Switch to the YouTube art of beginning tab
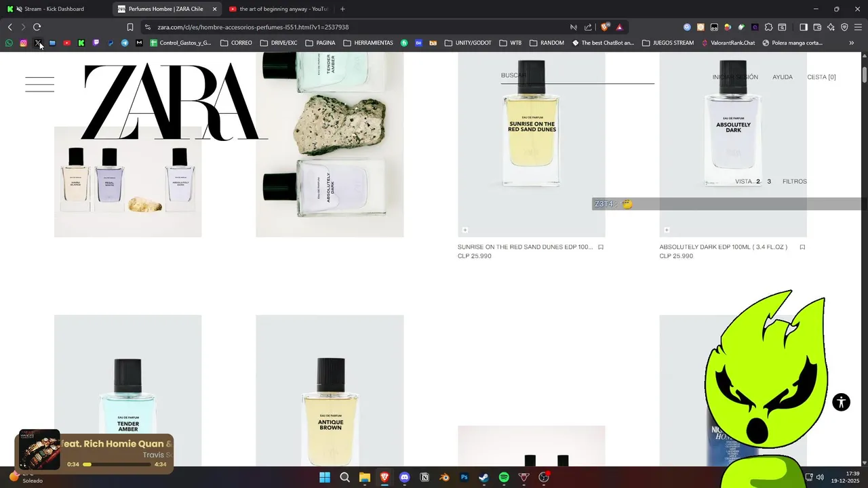The image size is (868, 488). (x=279, y=9)
